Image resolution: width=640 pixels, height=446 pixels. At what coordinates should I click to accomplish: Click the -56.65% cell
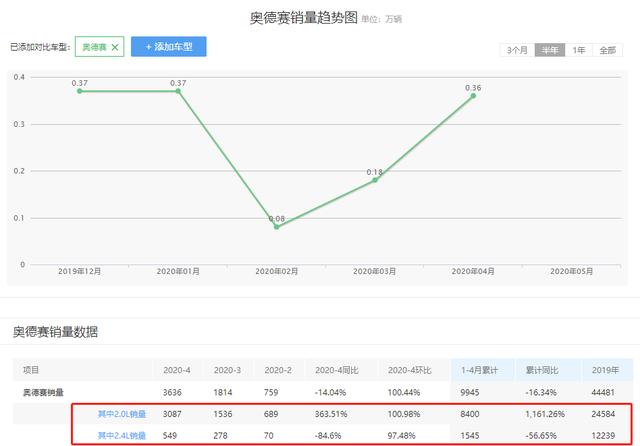(x=541, y=435)
